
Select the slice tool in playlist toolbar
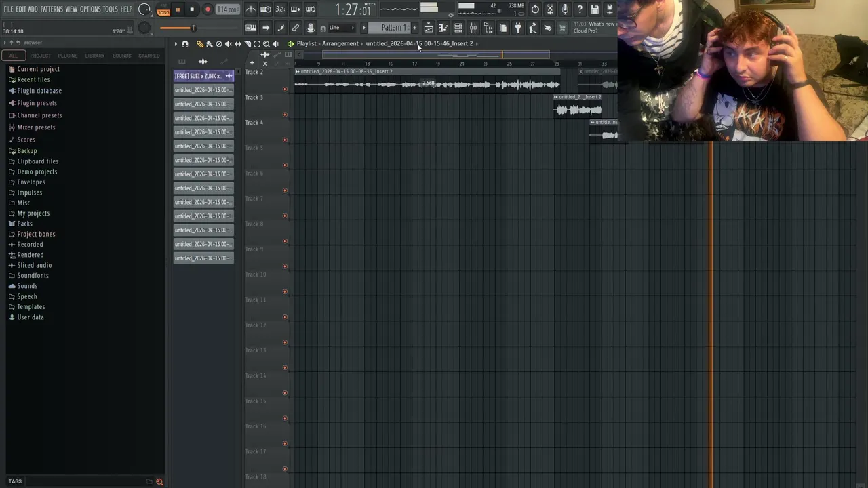[247, 44]
